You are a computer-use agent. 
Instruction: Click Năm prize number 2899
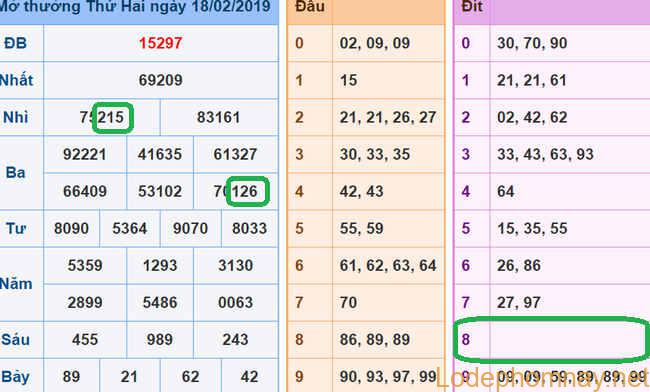click(x=85, y=302)
